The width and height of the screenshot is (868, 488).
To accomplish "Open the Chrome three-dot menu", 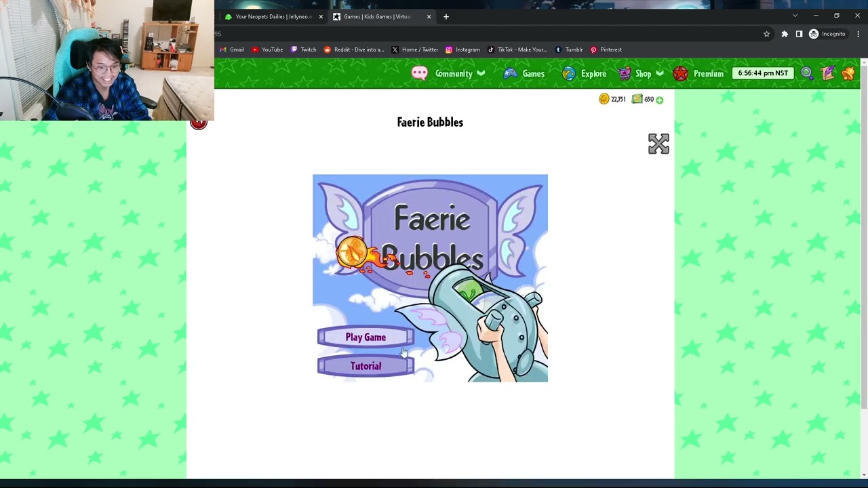I will (859, 34).
